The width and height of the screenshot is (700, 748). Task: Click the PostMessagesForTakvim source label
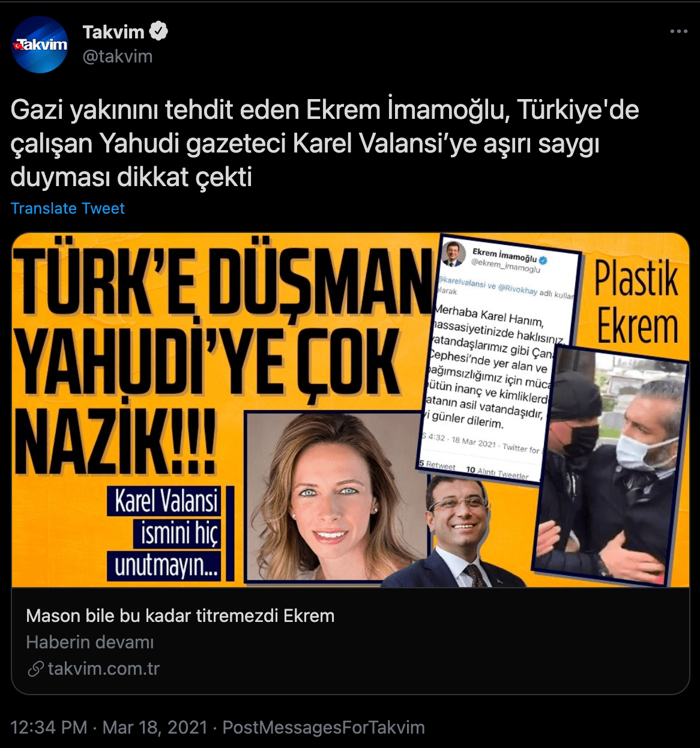324,728
